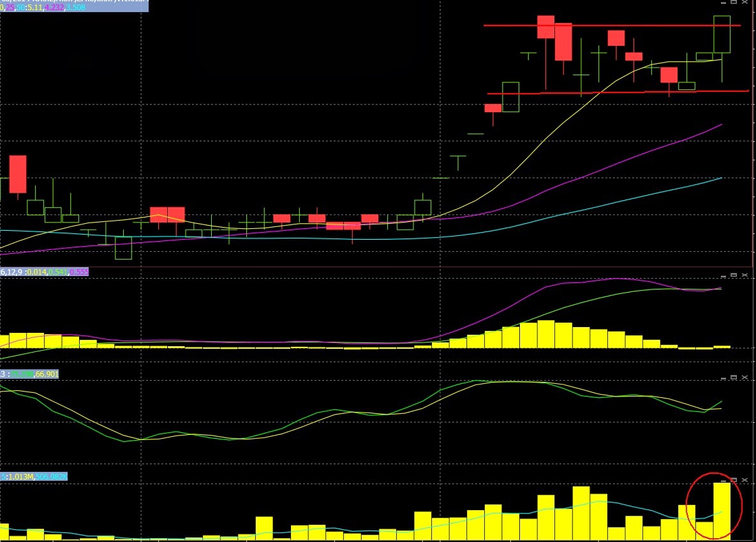The height and width of the screenshot is (542, 756).
Task: Minimize the main price chart panel
Action: (723, 3)
